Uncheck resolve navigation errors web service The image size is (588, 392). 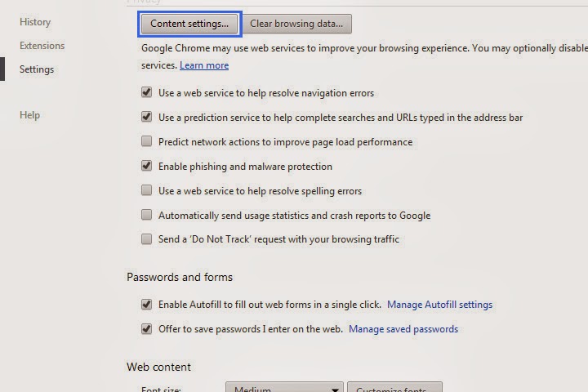pyautogui.click(x=147, y=92)
